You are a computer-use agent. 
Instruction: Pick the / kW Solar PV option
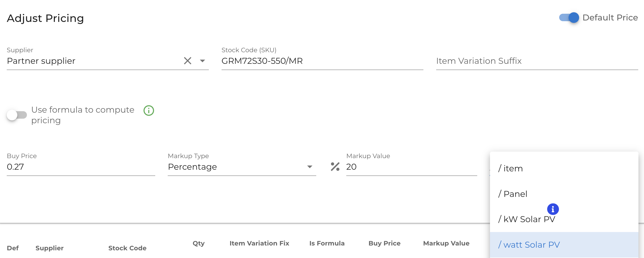(564, 219)
